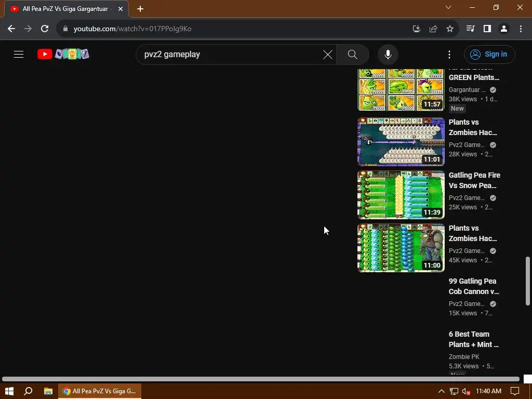Screen dimensions: 532x399
Task: Open the clock showing 11:40 AM
Action: (488, 391)
